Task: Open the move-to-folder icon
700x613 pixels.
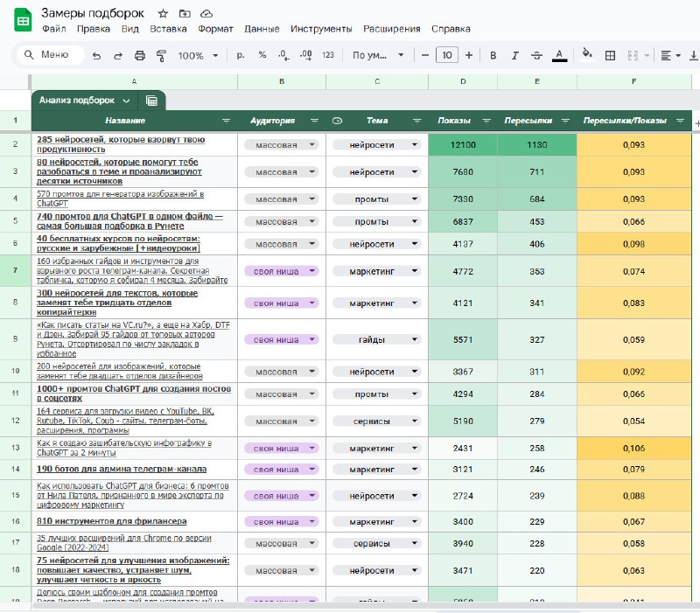Action: (x=185, y=13)
